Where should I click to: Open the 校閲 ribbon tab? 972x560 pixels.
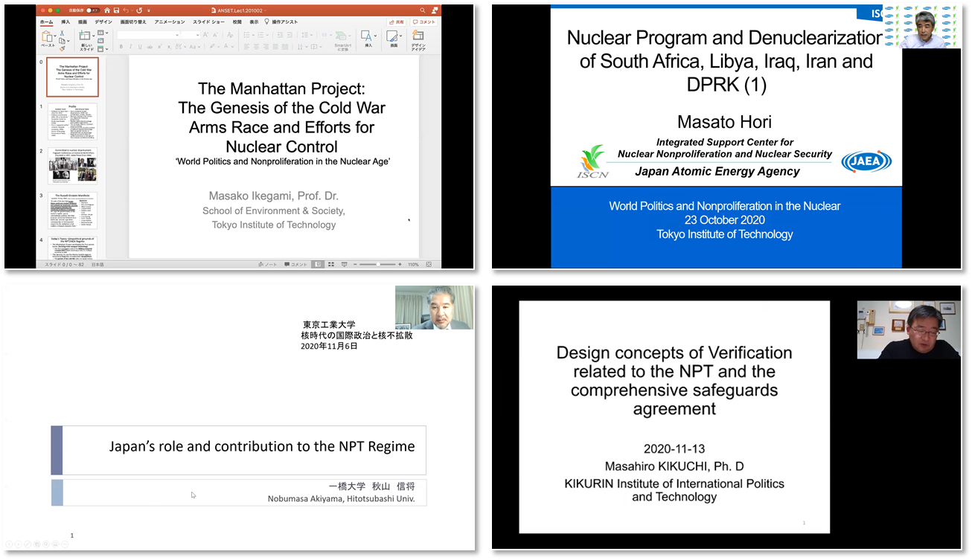click(237, 22)
